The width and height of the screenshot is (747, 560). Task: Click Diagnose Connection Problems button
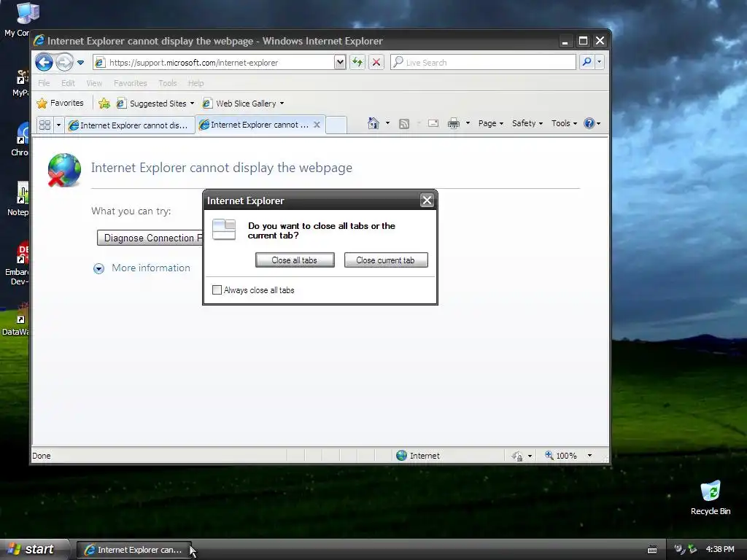[150, 238]
